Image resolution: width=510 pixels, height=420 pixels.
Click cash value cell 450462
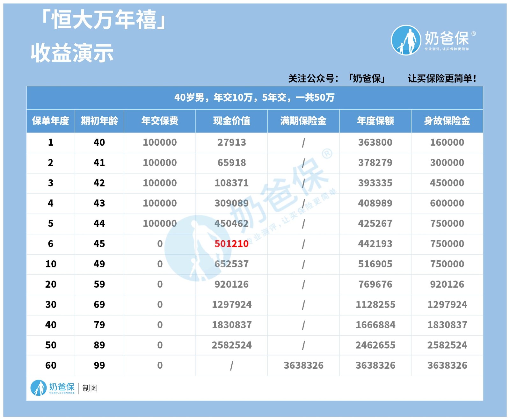pos(232,223)
